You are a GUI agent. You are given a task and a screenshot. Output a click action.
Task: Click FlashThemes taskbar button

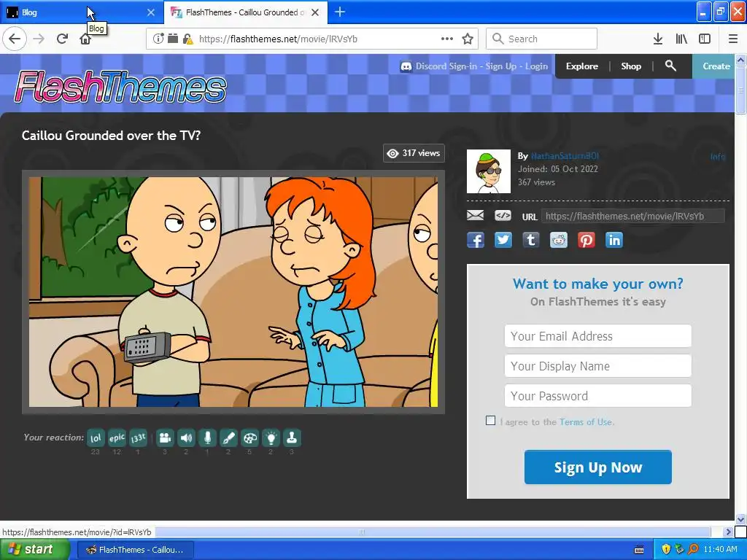(135, 550)
